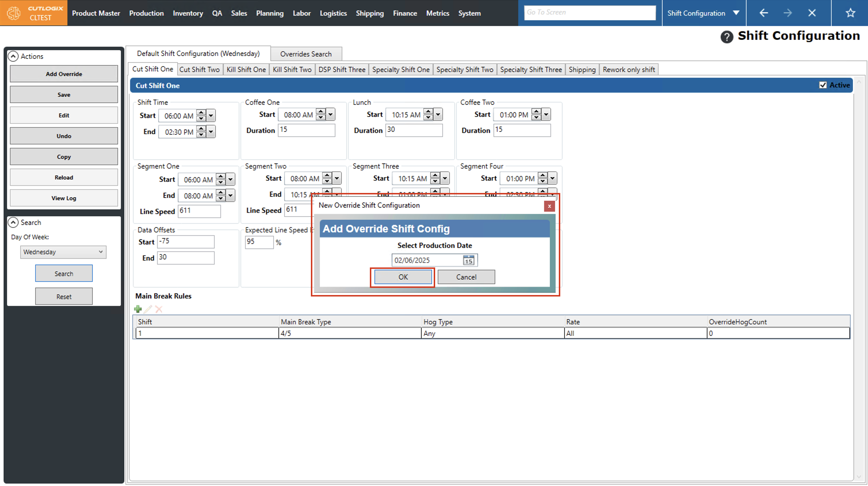Click the green plus add break rule icon
The height and width of the screenshot is (486, 868).
[x=138, y=309]
